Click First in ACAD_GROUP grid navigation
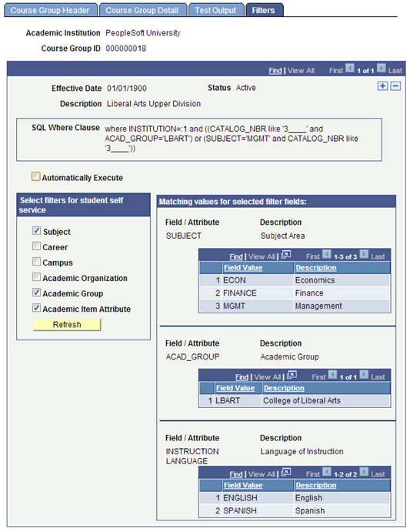 coord(318,377)
